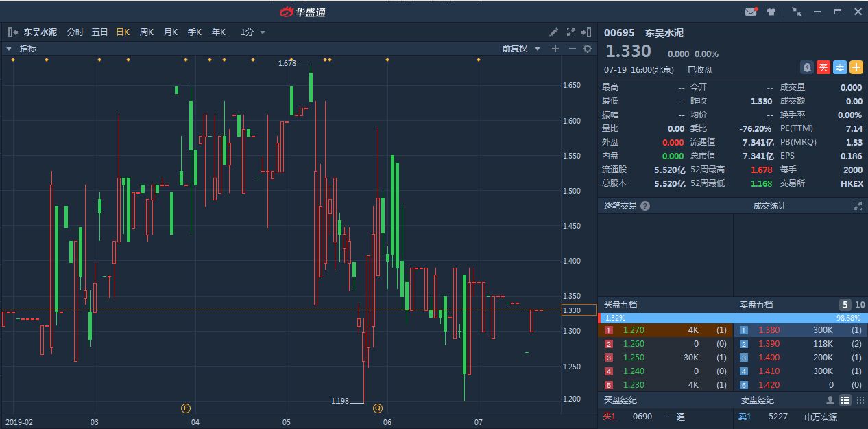Click the red 买 buy button
The height and width of the screenshot is (429, 868).
[823, 67]
